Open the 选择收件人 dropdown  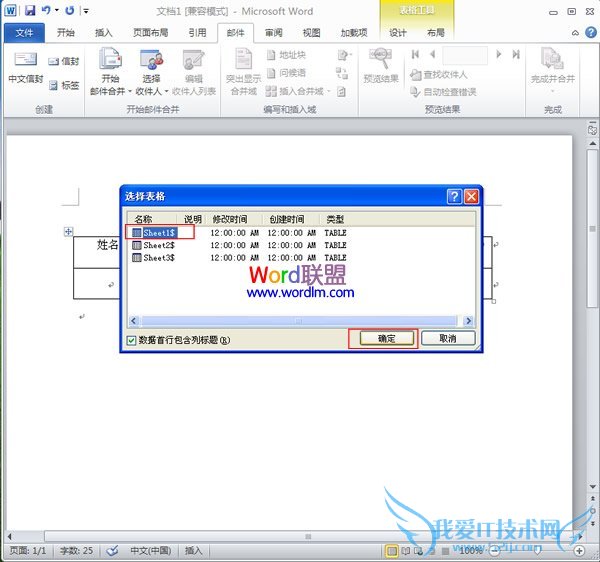click(x=152, y=72)
